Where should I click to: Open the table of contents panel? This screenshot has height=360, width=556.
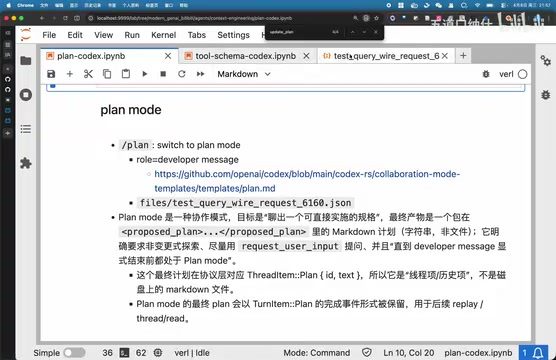26,129
